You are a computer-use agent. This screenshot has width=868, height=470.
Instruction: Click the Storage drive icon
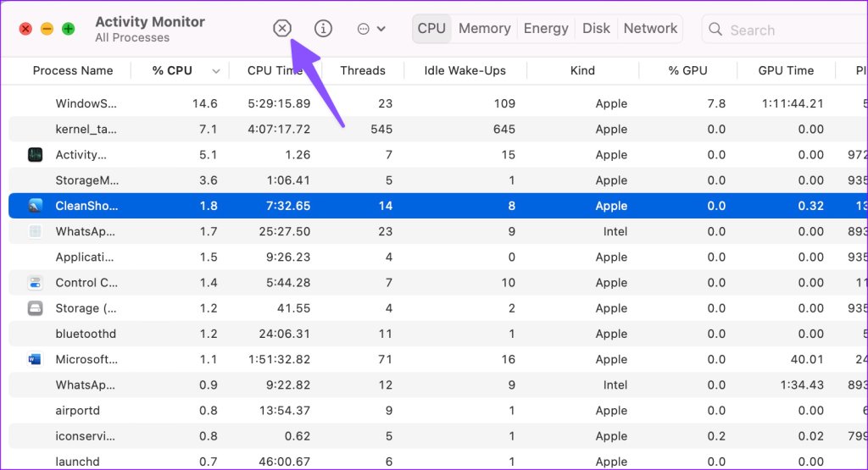tap(36, 308)
